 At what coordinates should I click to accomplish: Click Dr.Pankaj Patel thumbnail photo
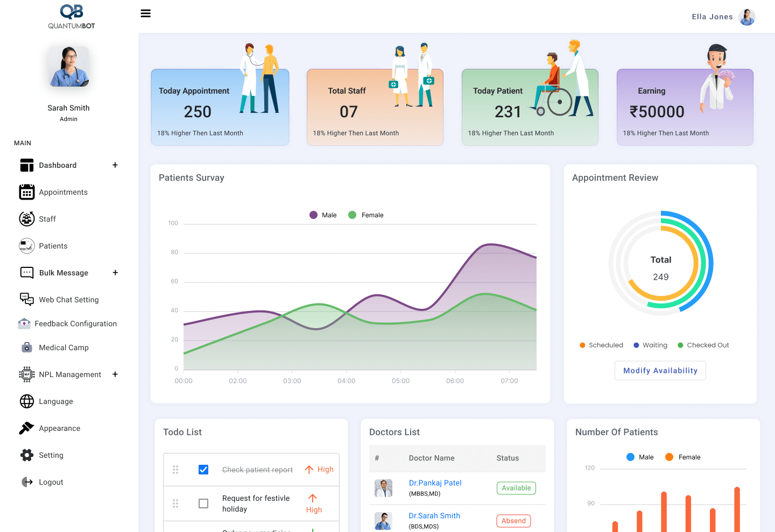(384, 488)
